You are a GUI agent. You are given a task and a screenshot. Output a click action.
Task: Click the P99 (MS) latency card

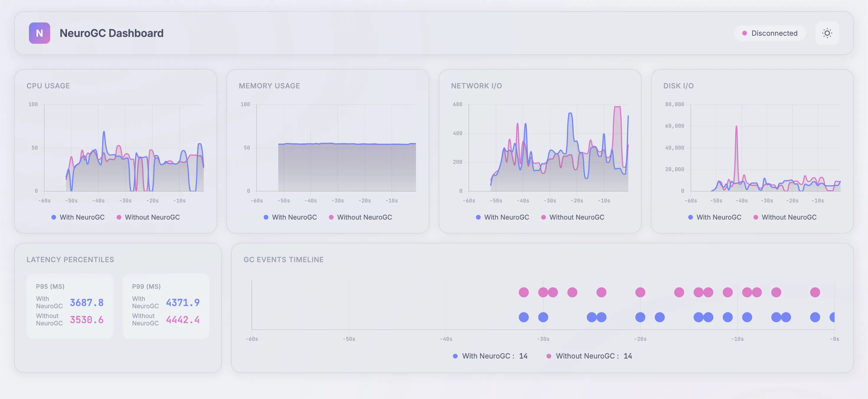(166, 306)
